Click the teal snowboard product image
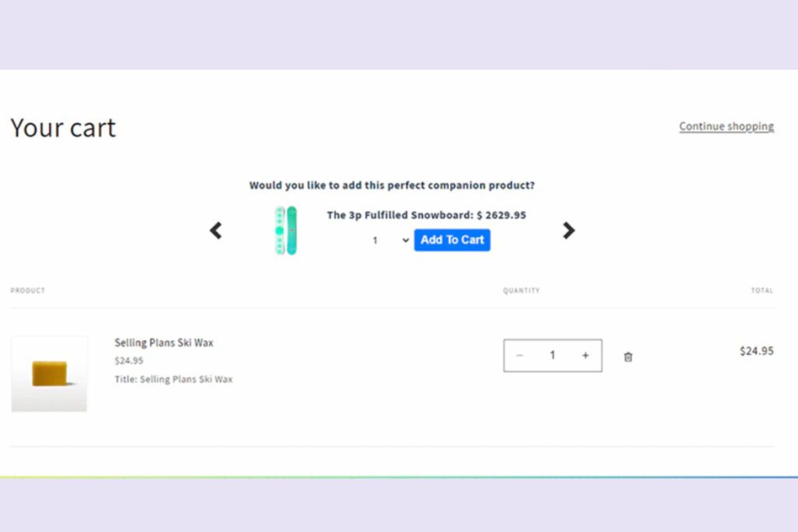This screenshot has width=798, height=532. 285,231
